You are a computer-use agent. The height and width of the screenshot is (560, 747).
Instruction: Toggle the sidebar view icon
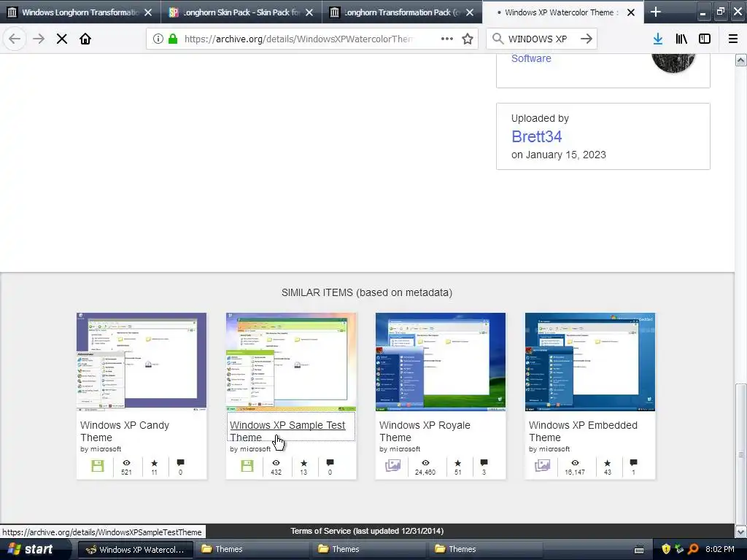[705, 39]
